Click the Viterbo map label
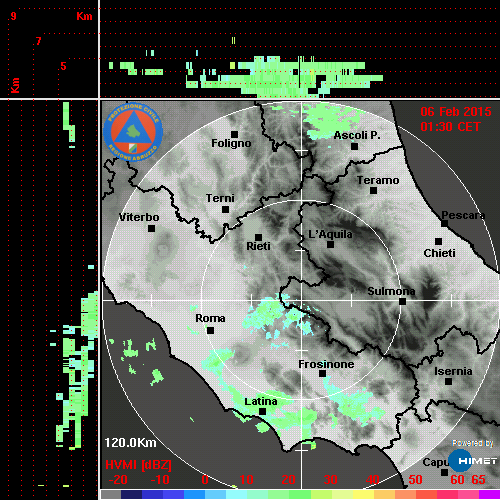This screenshot has height=500, width=500. click(x=139, y=217)
